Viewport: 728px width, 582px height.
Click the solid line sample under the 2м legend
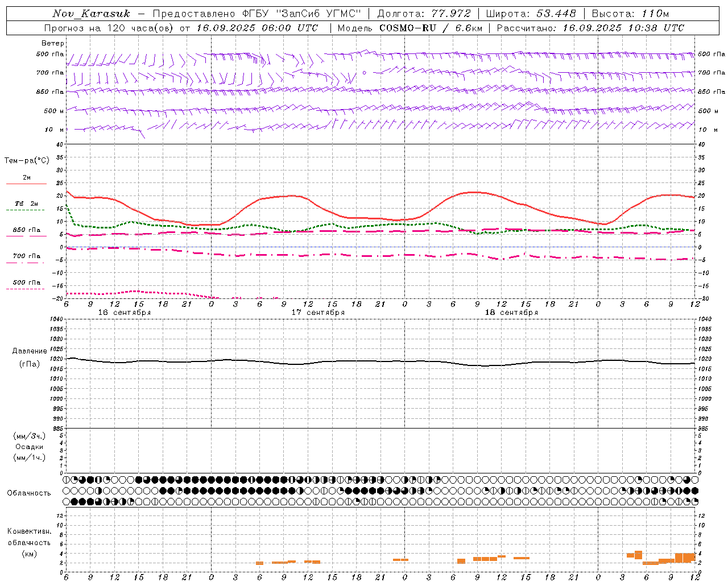pyautogui.click(x=26, y=184)
